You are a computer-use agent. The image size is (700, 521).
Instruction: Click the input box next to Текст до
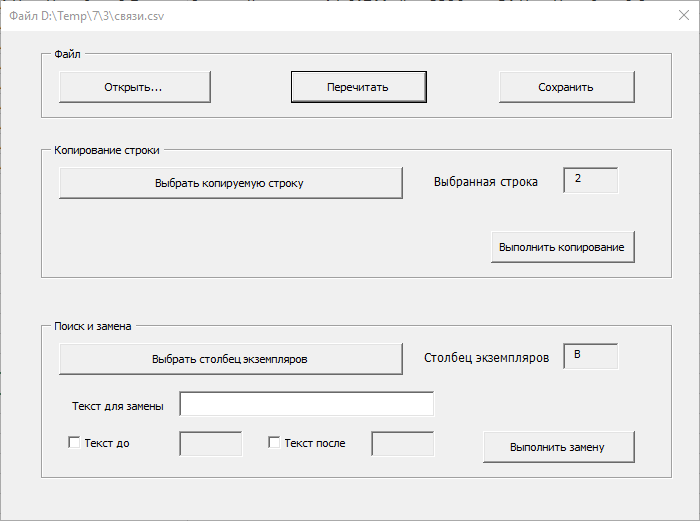211,444
